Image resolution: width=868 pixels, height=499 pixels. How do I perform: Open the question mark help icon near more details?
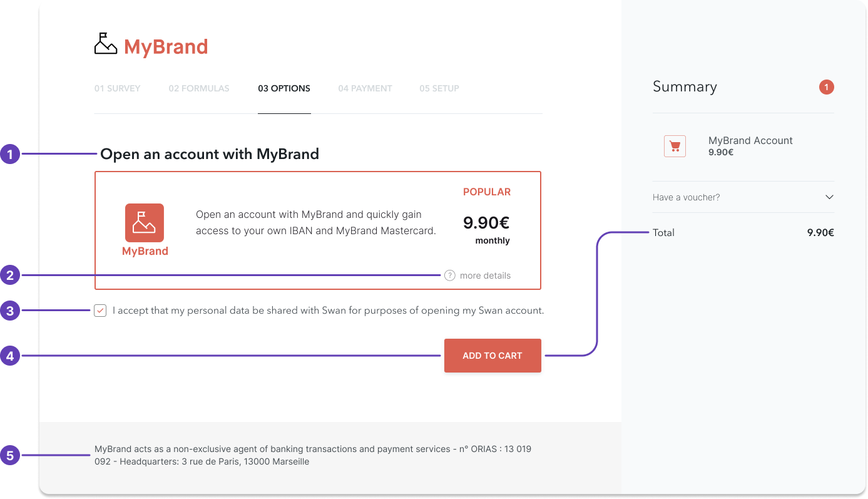click(x=449, y=275)
